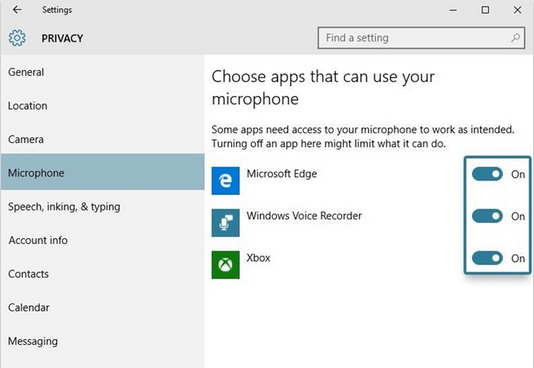Click the Microsoft Edge label
The height and width of the screenshot is (368, 534).
(x=282, y=174)
